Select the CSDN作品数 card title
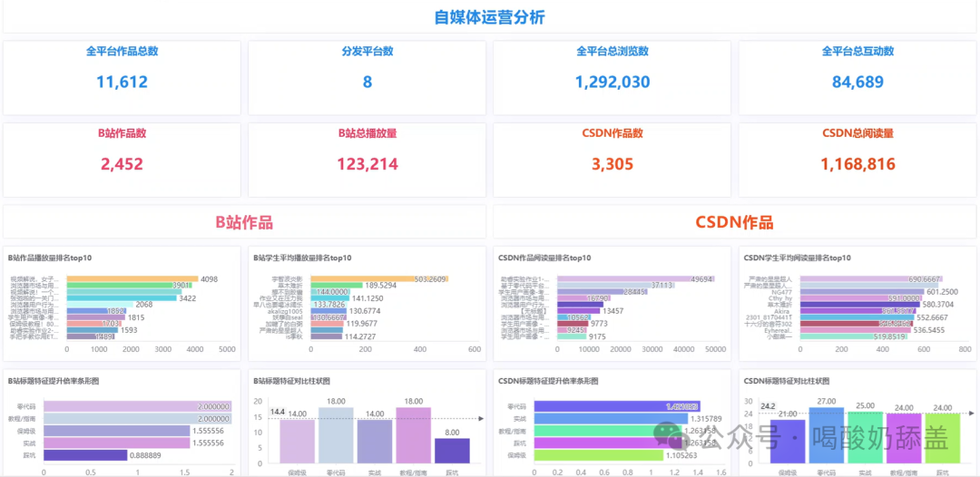This screenshot has height=477, width=980. tap(612, 133)
